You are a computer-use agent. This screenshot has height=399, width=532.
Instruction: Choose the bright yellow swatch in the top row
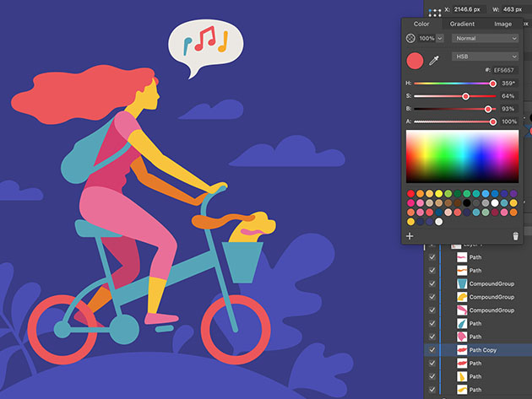pyautogui.click(x=439, y=193)
